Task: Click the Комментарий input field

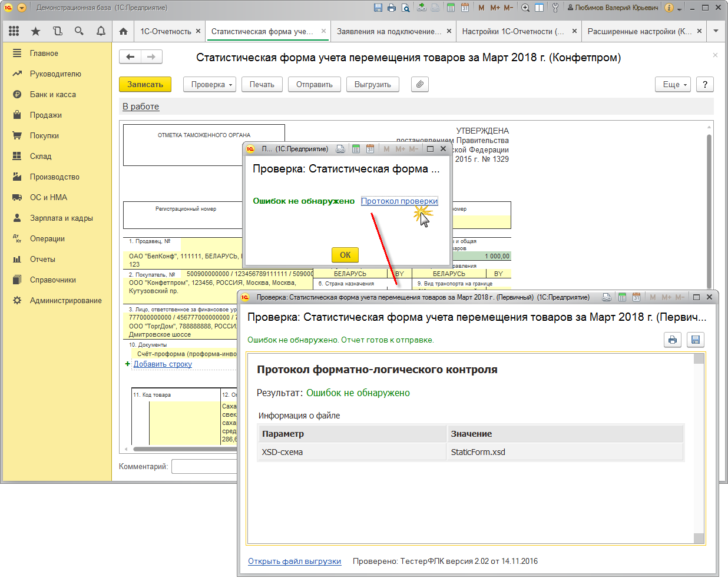Action: point(204,466)
